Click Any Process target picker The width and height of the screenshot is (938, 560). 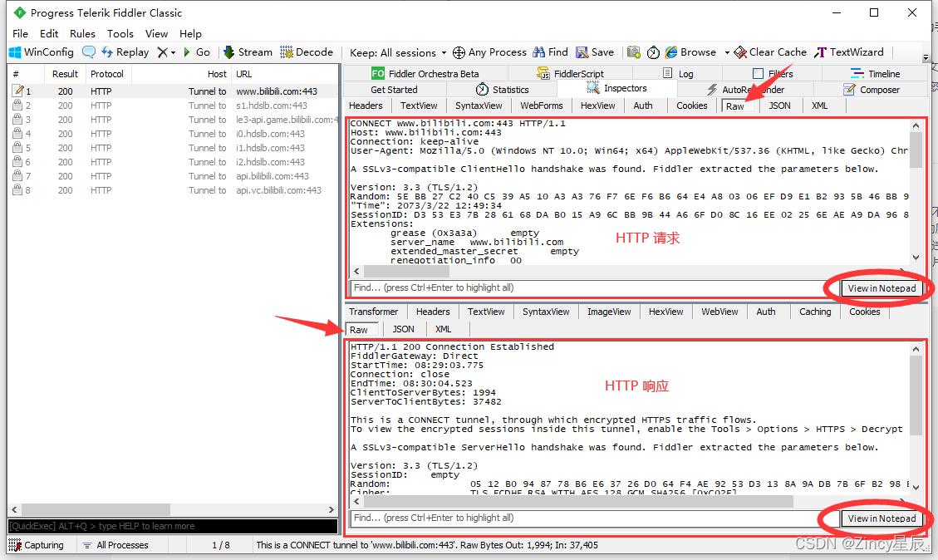pyautogui.click(x=489, y=52)
